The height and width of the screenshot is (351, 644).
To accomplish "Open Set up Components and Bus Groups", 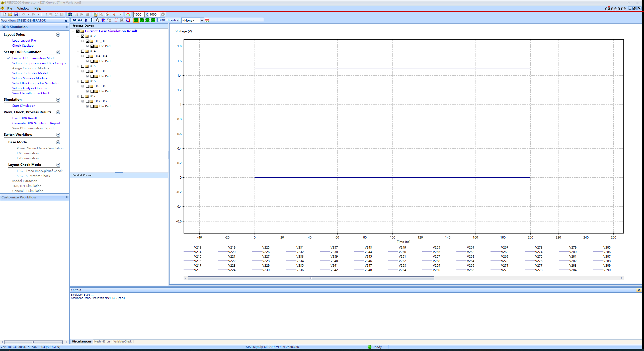I will [39, 63].
